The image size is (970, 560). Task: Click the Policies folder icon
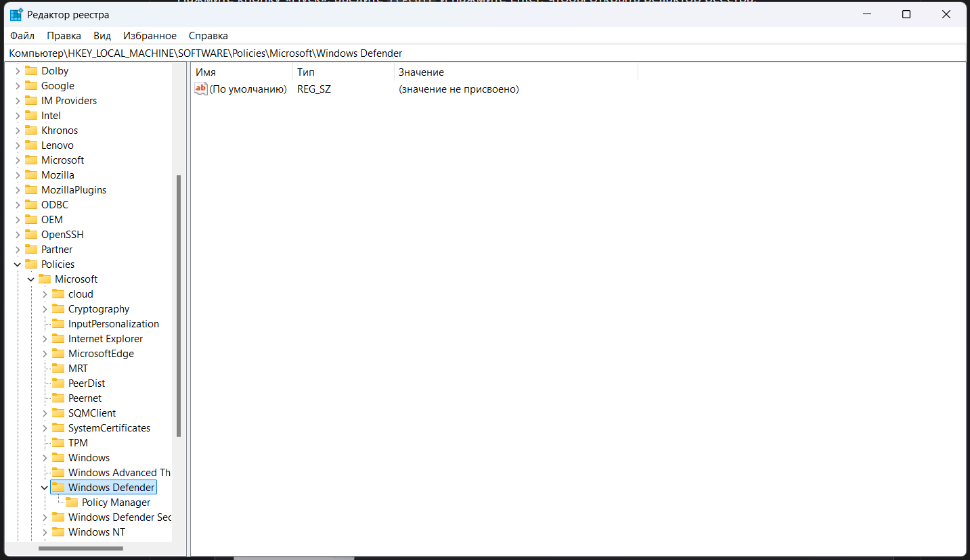[31, 264]
